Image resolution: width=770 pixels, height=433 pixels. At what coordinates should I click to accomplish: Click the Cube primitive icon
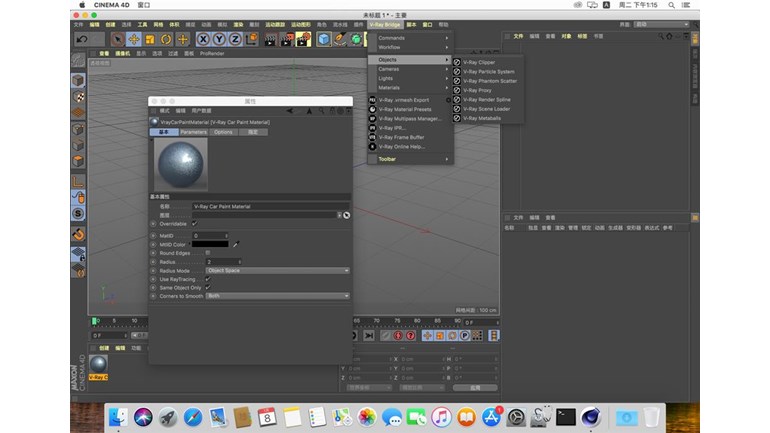(324, 39)
